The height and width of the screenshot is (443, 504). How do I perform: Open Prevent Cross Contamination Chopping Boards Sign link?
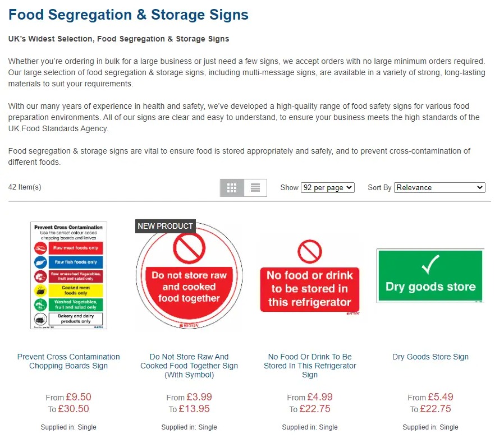[x=68, y=361]
